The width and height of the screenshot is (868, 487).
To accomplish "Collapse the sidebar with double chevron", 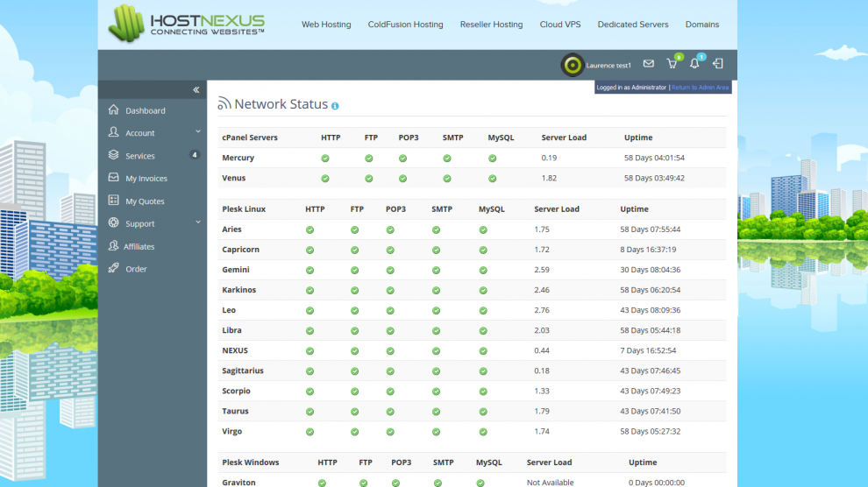I will [196, 89].
